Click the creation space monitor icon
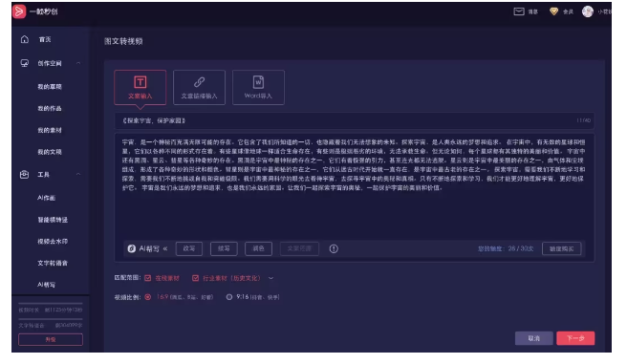The width and height of the screenshot is (627, 364). tap(25, 63)
